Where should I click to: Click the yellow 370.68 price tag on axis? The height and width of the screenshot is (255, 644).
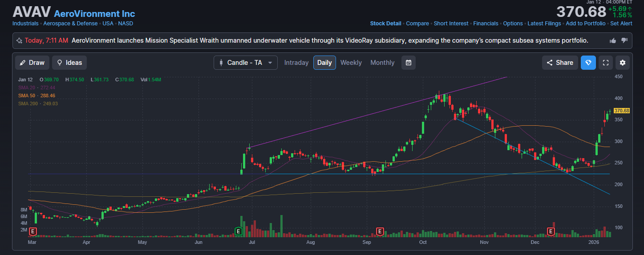[x=621, y=111]
